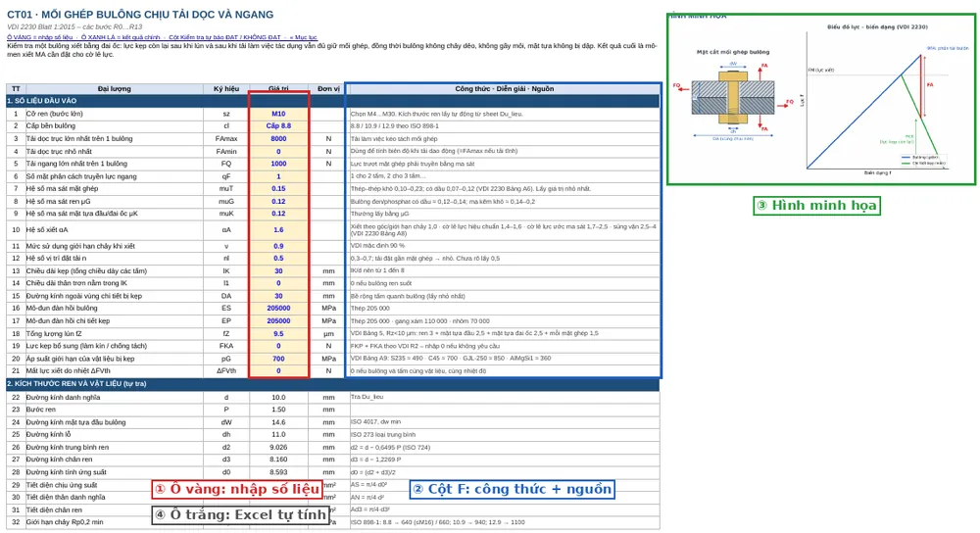This screenshot has width=980, height=533.
Task: Click the bolt joint cross-section drawing
Action: point(733,95)
